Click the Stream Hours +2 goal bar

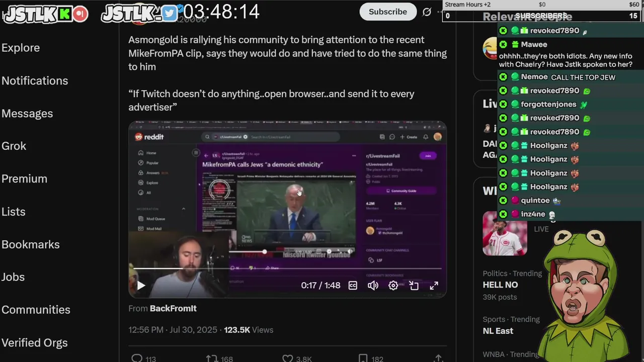tap(542, 5)
